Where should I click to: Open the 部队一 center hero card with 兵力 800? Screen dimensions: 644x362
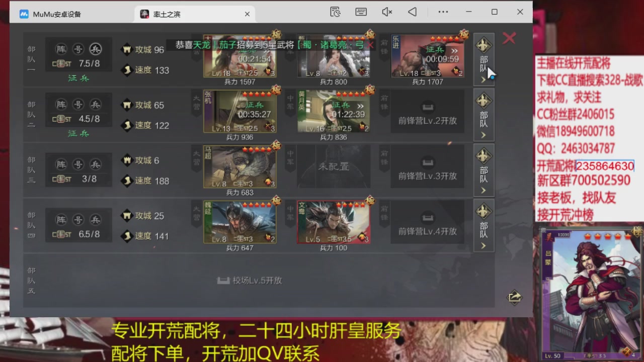point(334,56)
